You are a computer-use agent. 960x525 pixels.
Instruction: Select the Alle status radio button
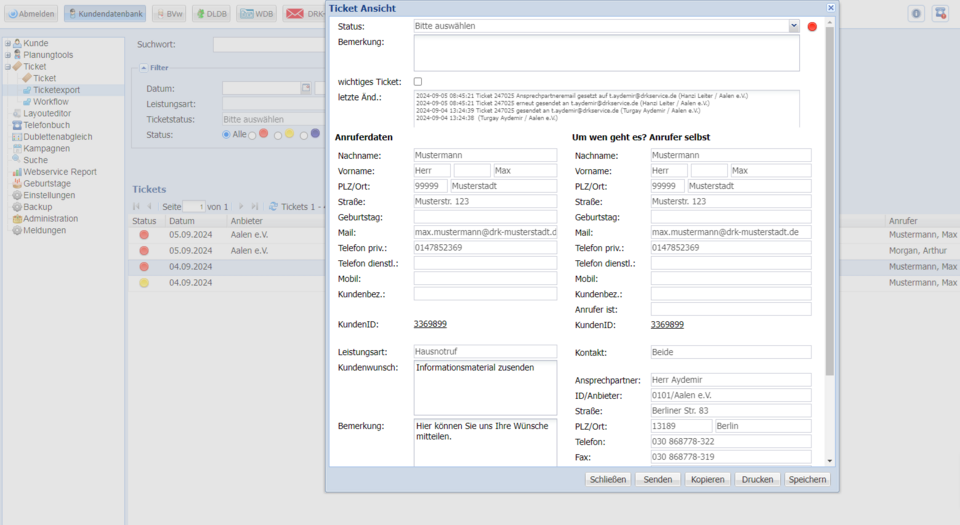[226, 135]
